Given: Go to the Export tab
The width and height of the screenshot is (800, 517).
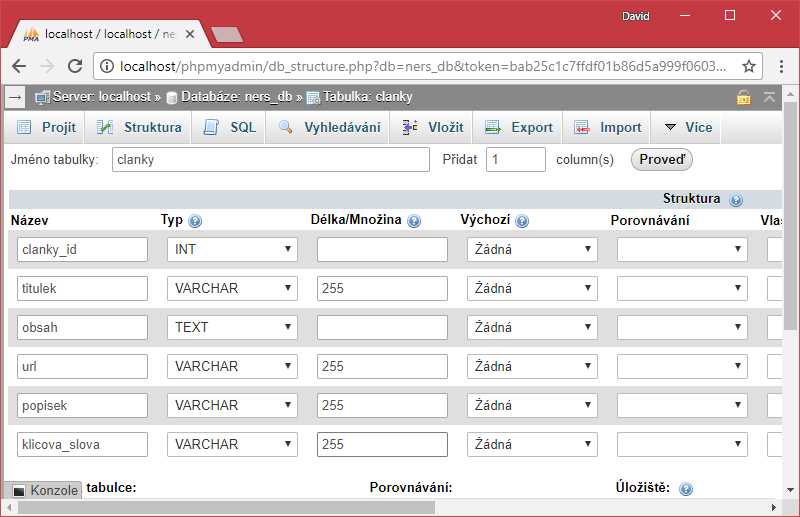Looking at the screenshot, I should click(518, 128).
